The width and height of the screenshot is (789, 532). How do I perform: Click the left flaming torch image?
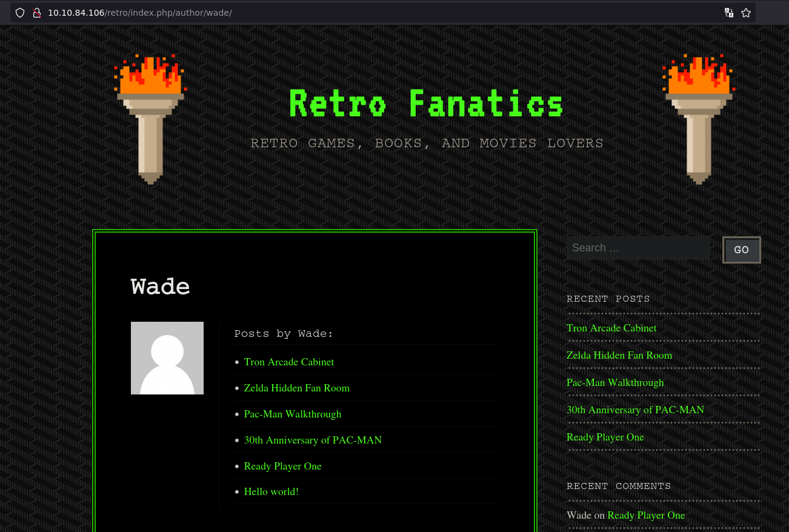pos(150,119)
